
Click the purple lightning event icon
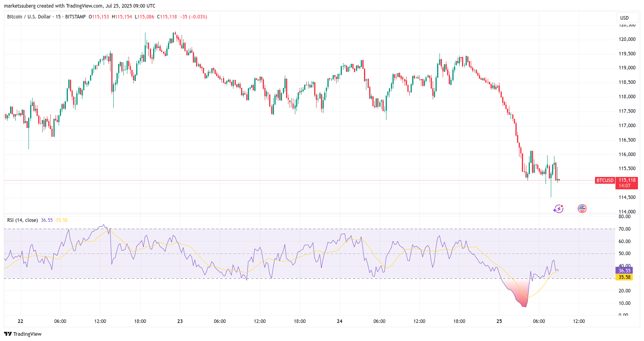click(558, 209)
